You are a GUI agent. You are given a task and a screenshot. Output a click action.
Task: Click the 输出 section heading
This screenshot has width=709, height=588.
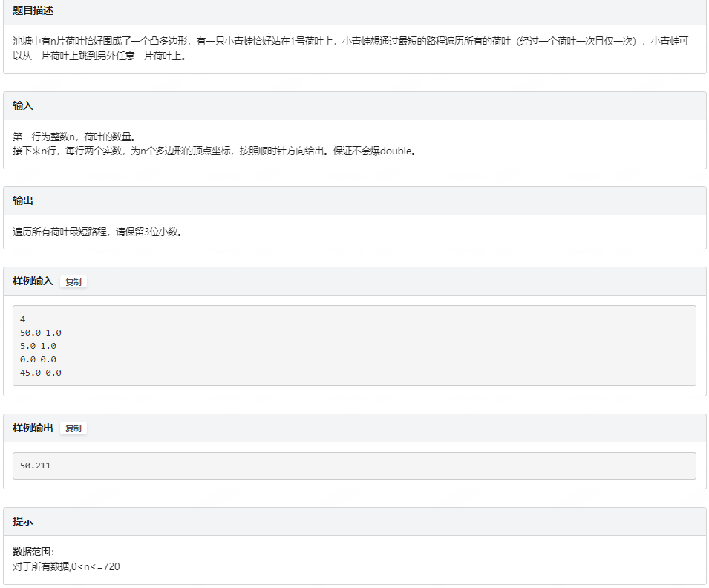(x=23, y=200)
